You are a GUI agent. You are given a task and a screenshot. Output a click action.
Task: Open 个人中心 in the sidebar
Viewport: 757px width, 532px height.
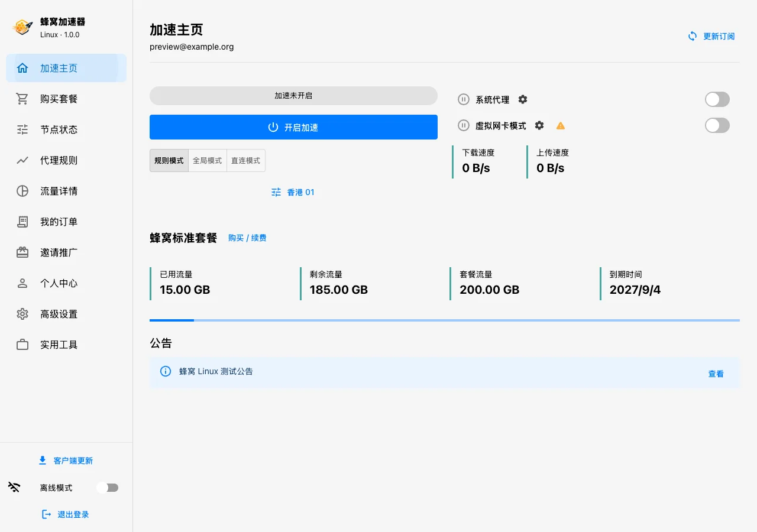(x=66, y=283)
